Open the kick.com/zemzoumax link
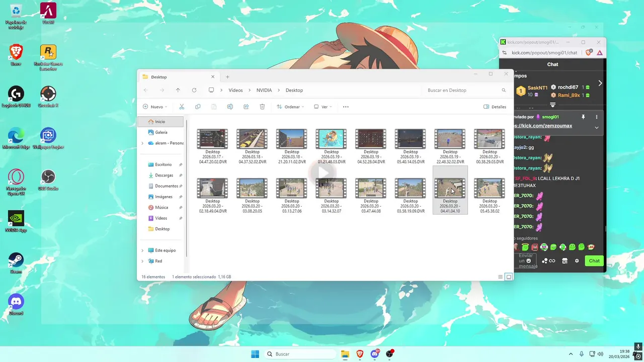644x362 pixels. [542, 126]
